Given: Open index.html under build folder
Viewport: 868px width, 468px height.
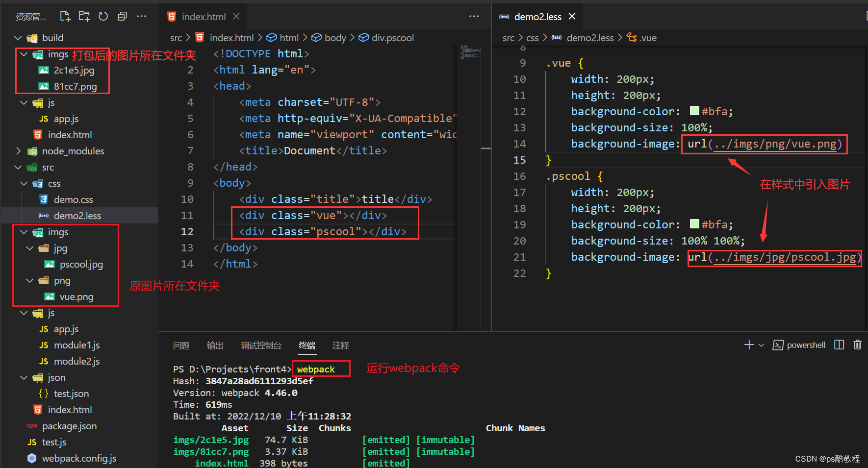Looking at the screenshot, I should point(70,135).
